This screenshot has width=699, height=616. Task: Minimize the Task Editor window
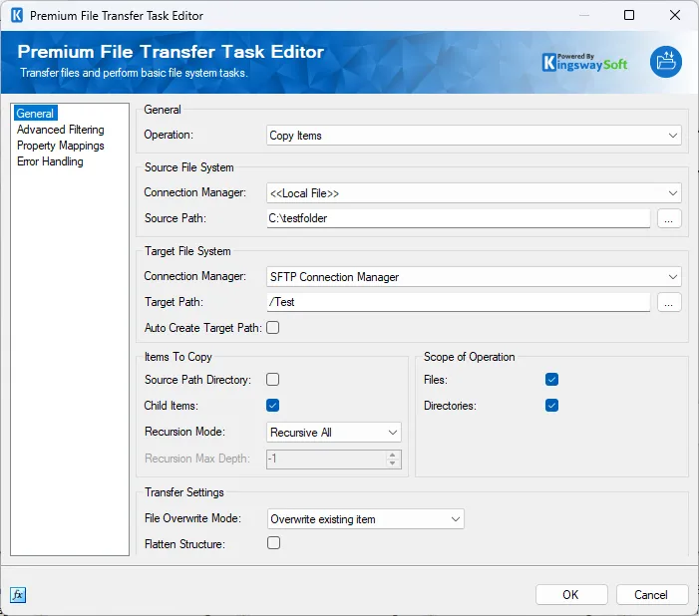(584, 15)
